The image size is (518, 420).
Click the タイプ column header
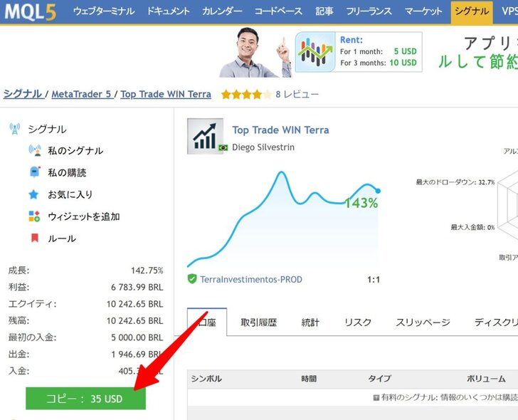(380, 379)
